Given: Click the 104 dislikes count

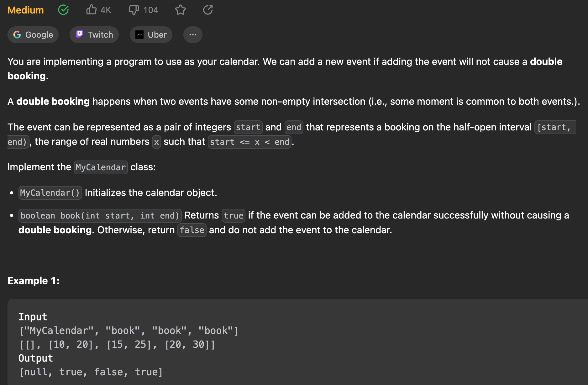Looking at the screenshot, I should click(150, 10).
